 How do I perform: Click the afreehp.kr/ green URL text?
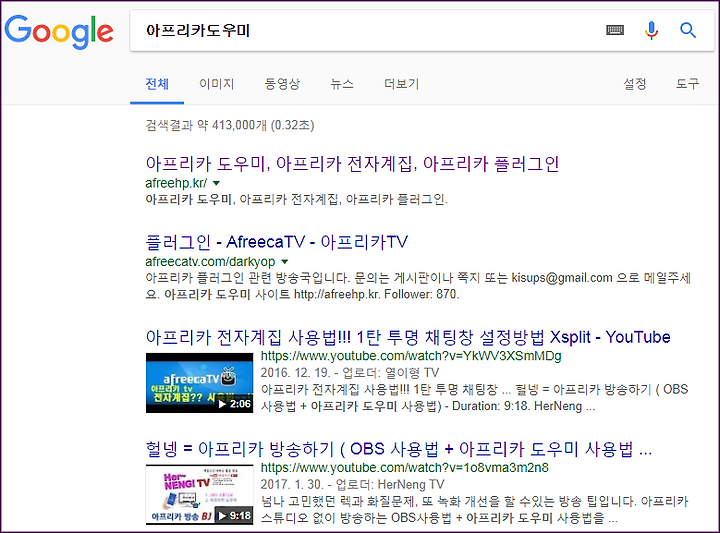coord(176,183)
